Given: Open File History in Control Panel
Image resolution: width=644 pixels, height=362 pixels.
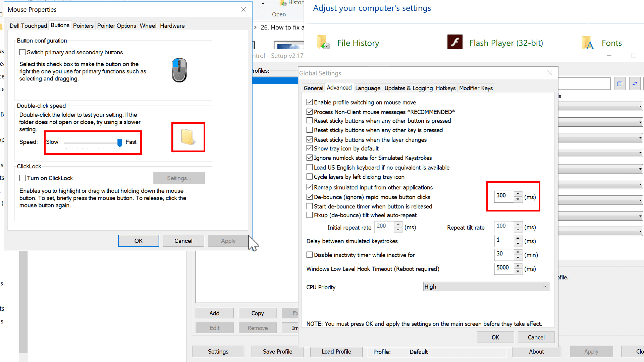Looking at the screenshot, I should pos(358,43).
